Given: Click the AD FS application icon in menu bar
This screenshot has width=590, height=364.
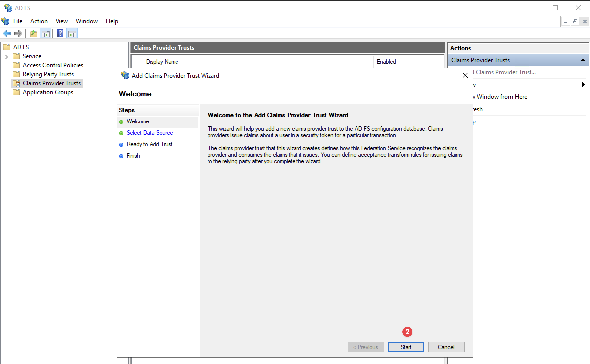Looking at the screenshot, I should (x=5, y=21).
